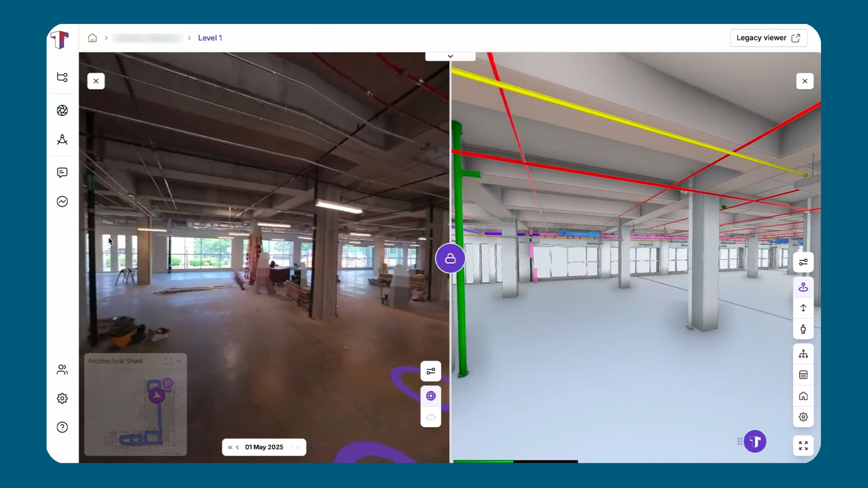This screenshot has width=868, height=488.
Task: Open the comments chat icon in sidebar
Action: pyautogui.click(x=62, y=173)
